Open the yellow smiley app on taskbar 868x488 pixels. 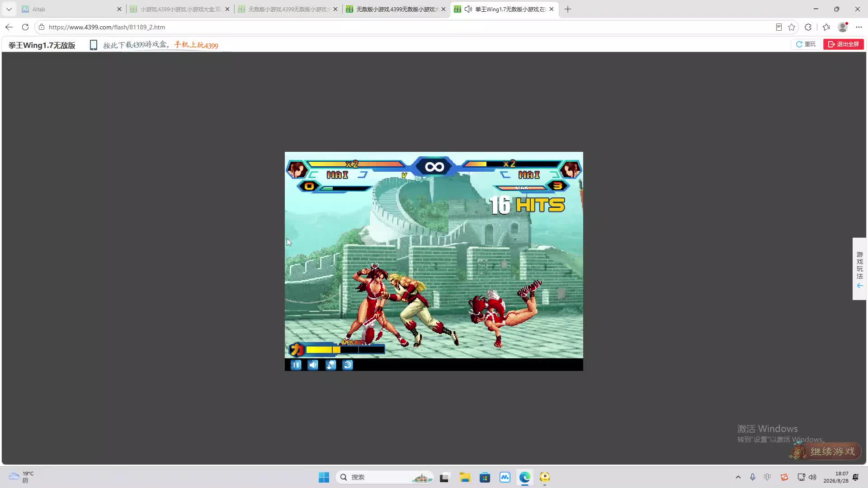coord(545,477)
